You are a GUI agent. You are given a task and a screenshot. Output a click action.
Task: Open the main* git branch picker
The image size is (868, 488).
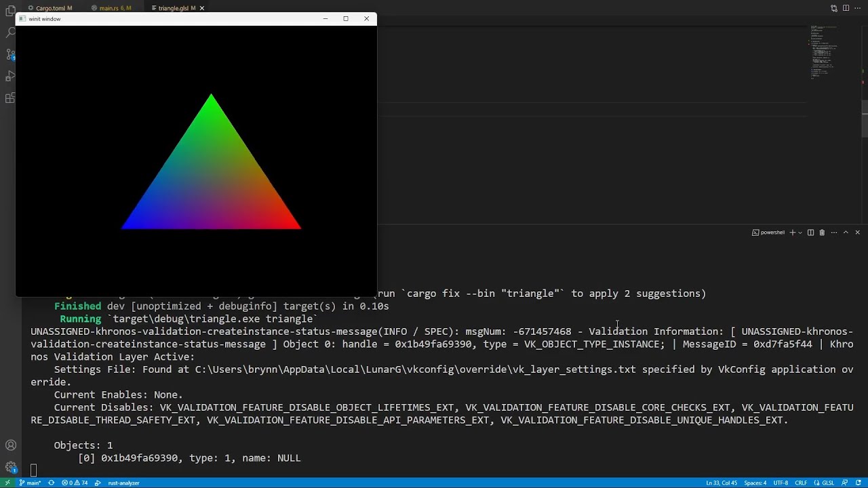click(31, 483)
